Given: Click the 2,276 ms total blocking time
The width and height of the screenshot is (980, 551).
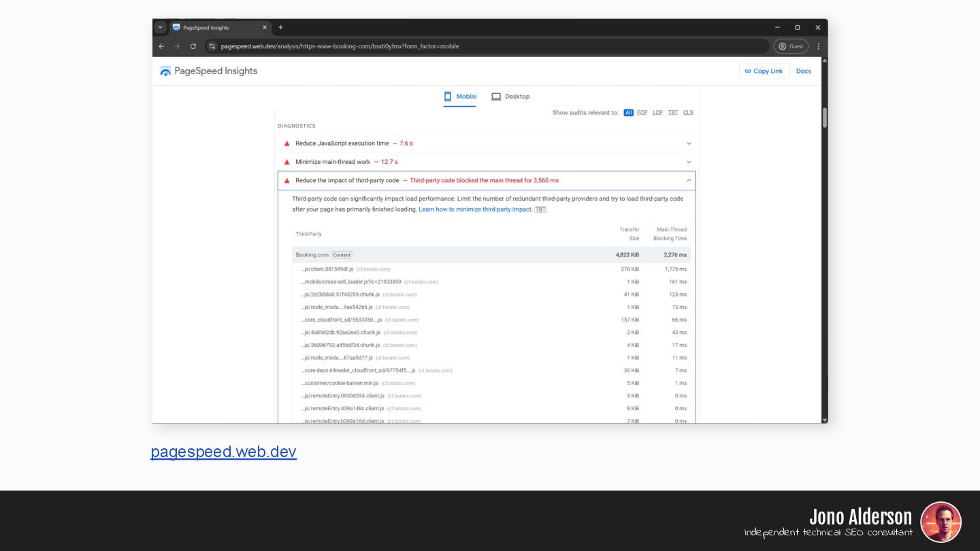Looking at the screenshot, I should tap(676, 255).
